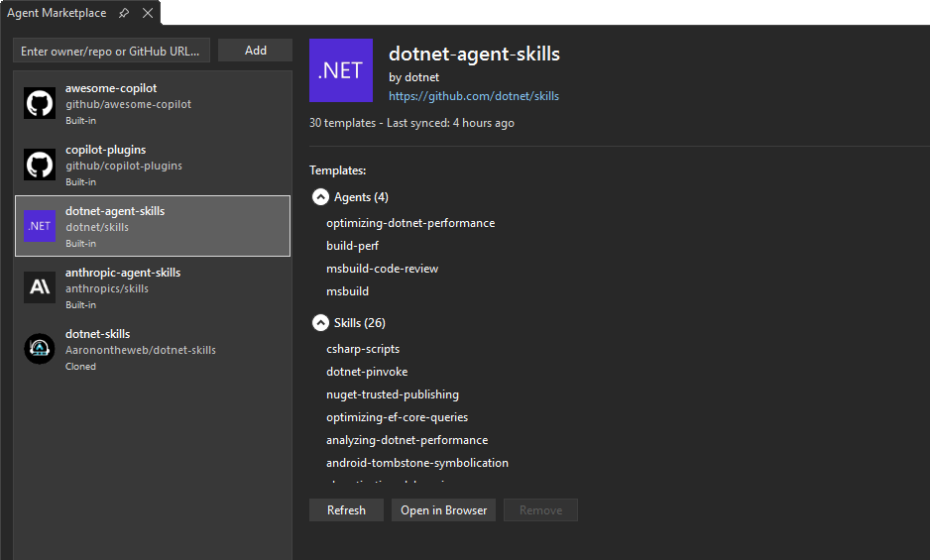Select copilot-plugins marketplace entry name
The height and width of the screenshot is (560, 930).
[105, 150]
